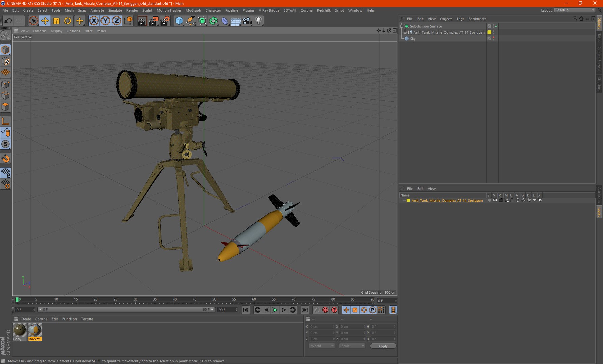Open viewport Display menu
This screenshot has height=364, width=603.
(57, 31)
